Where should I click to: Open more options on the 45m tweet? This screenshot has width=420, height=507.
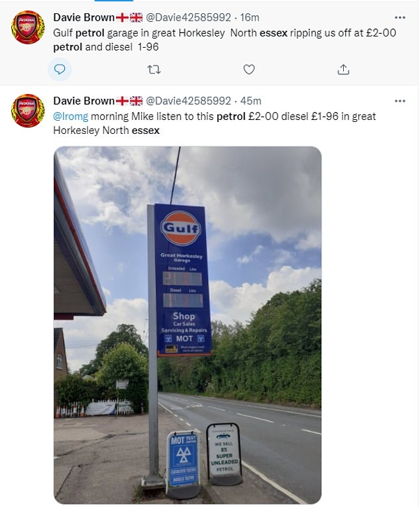(400, 101)
